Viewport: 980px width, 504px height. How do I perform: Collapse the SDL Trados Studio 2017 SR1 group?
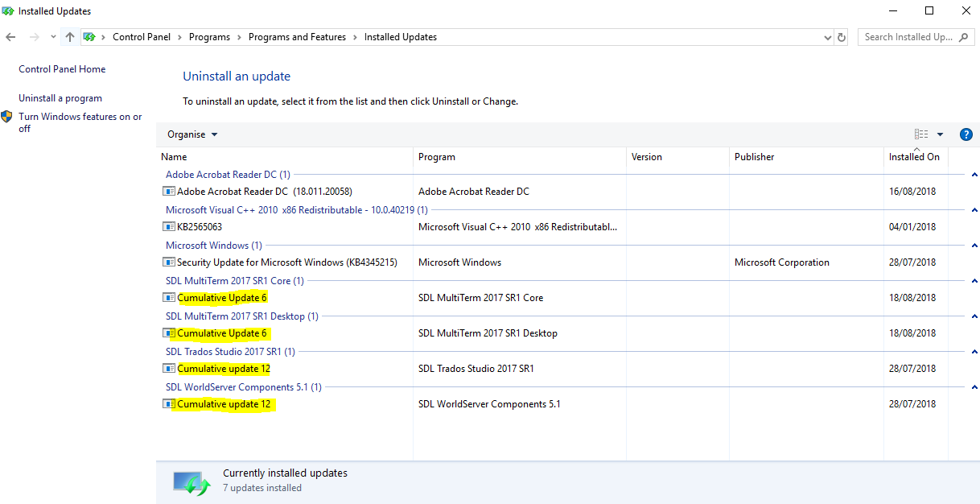tap(974, 352)
